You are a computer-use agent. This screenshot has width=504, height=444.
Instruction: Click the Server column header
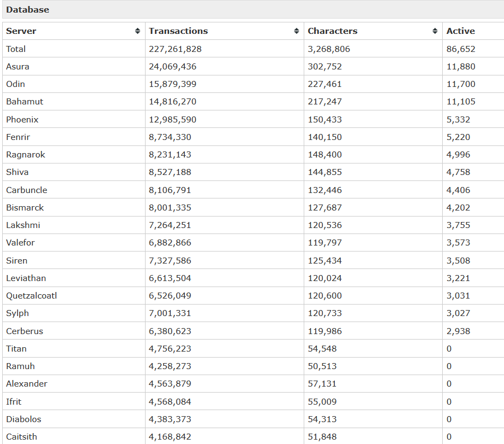tap(74, 31)
